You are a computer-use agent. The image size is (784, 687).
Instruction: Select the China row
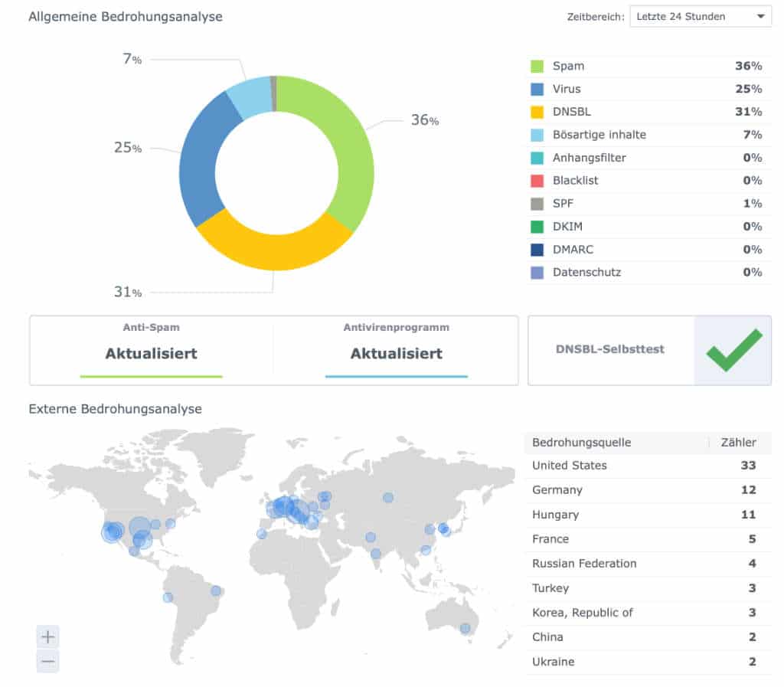pyautogui.click(x=648, y=637)
